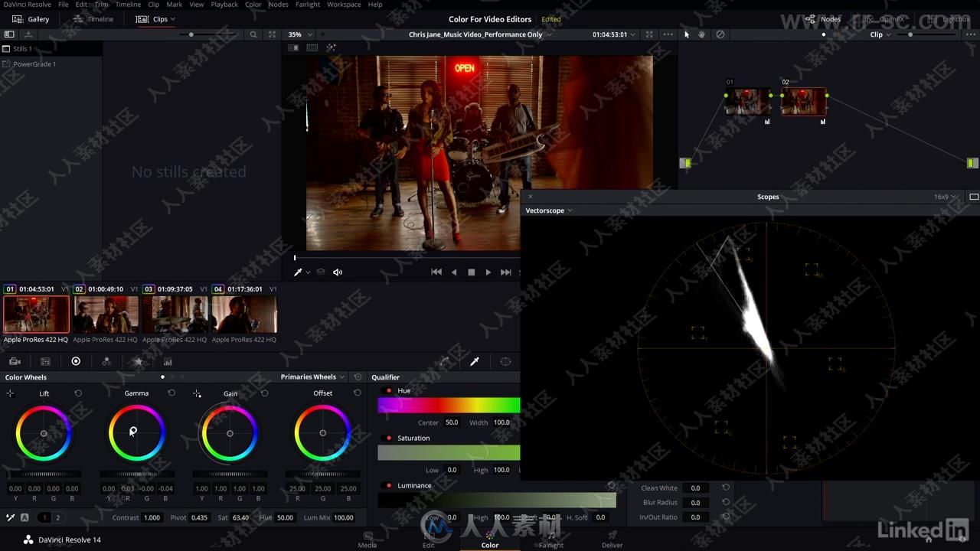The image size is (980, 551).
Task: Stop playback in the viewer
Action: pyautogui.click(x=471, y=272)
